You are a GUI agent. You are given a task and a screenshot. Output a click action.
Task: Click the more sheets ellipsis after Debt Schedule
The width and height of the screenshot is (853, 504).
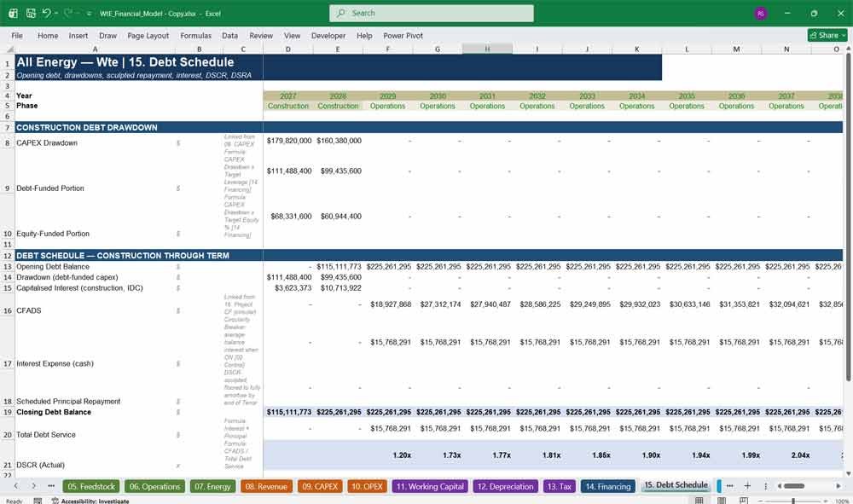(729, 485)
